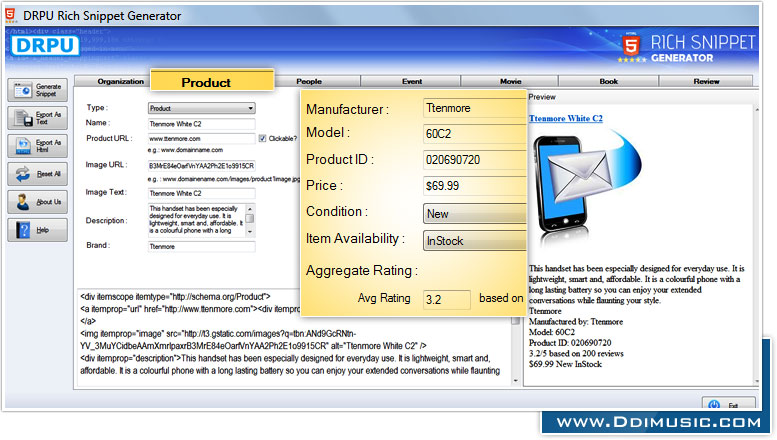Click the Name input field
777x440 pixels.
(x=202, y=124)
